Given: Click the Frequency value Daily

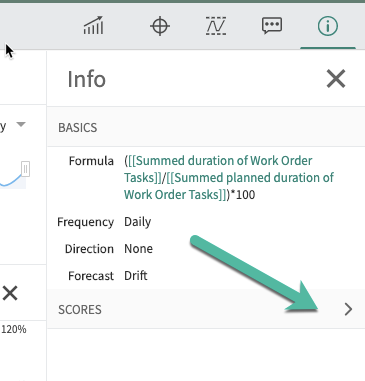Looking at the screenshot, I should 138,222.
